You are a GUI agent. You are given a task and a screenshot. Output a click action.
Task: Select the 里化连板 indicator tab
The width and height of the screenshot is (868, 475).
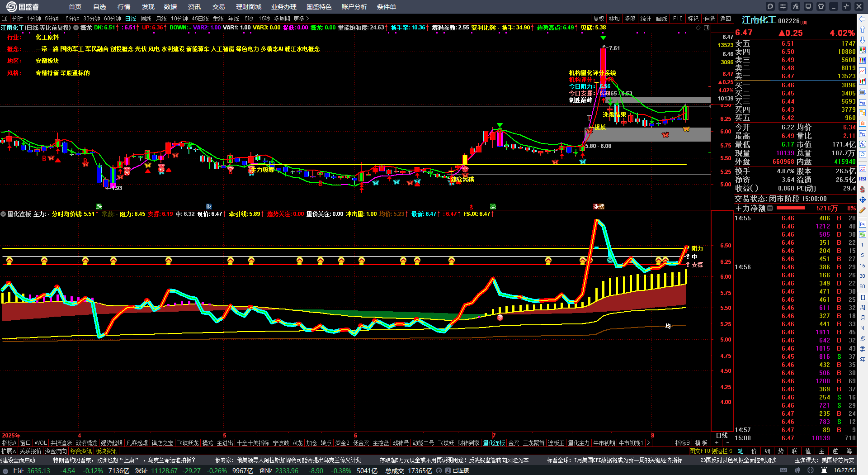494,443
